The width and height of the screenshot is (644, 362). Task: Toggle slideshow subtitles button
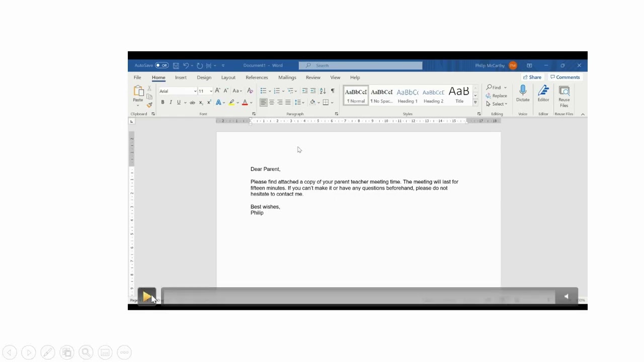point(105,353)
